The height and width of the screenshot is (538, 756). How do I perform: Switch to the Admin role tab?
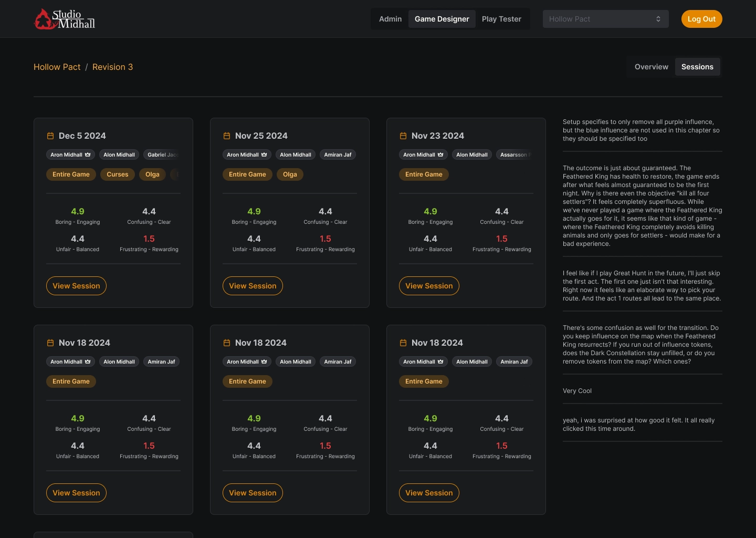(390, 19)
